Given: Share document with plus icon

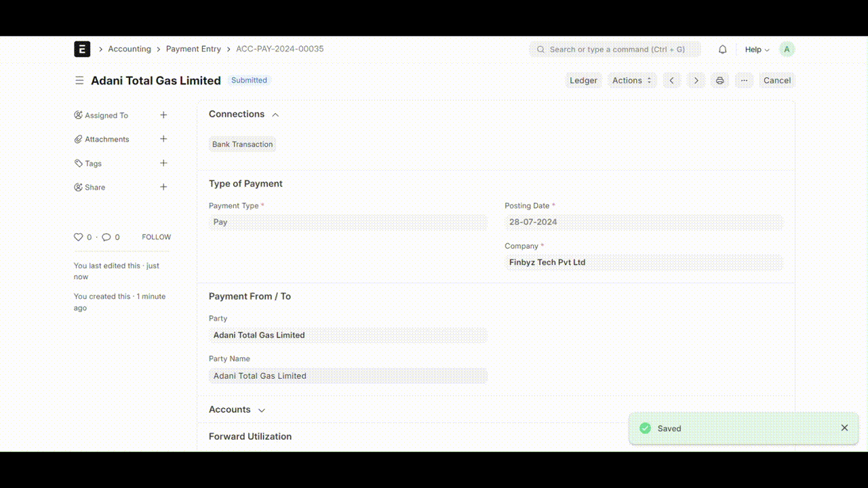Looking at the screenshot, I should click(163, 187).
